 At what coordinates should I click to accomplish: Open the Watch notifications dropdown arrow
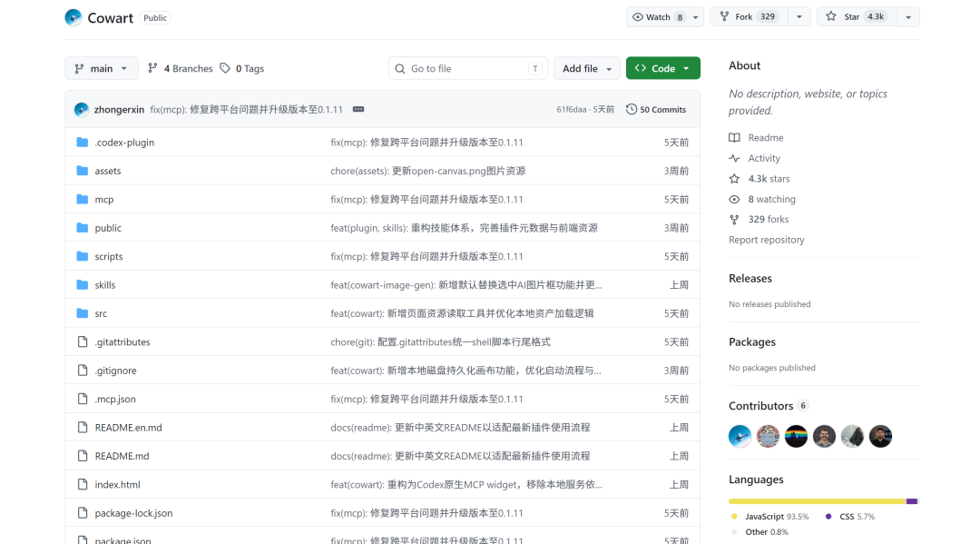[696, 17]
